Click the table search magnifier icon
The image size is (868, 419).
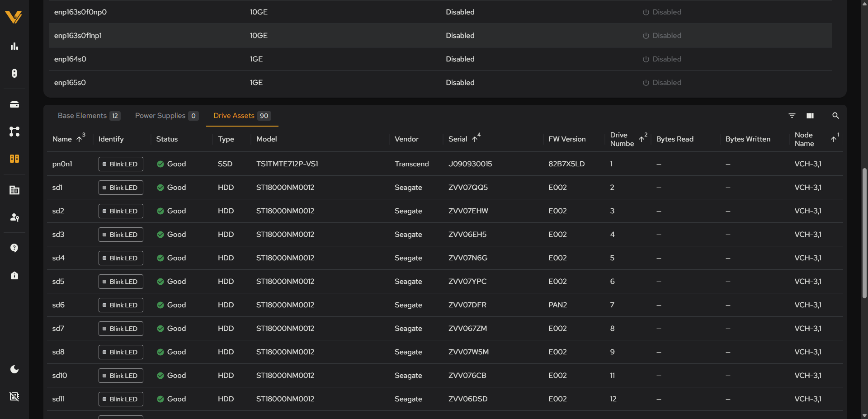(835, 116)
